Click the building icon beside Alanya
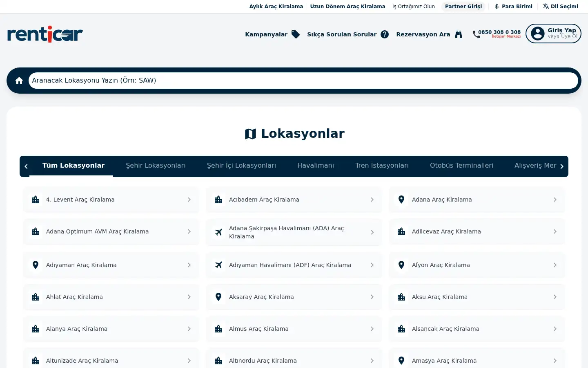Screen dimensions: 588x368 pos(36,329)
